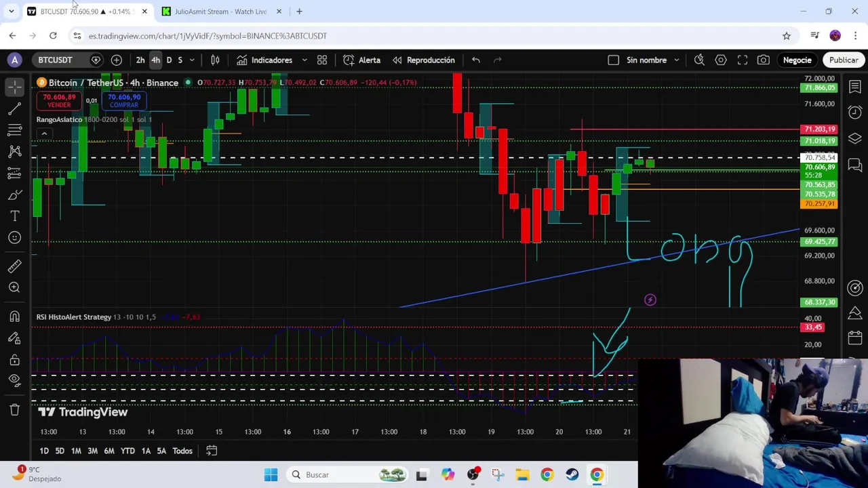
Task: Switch to the 2h timeframe
Action: pos(140,60)
